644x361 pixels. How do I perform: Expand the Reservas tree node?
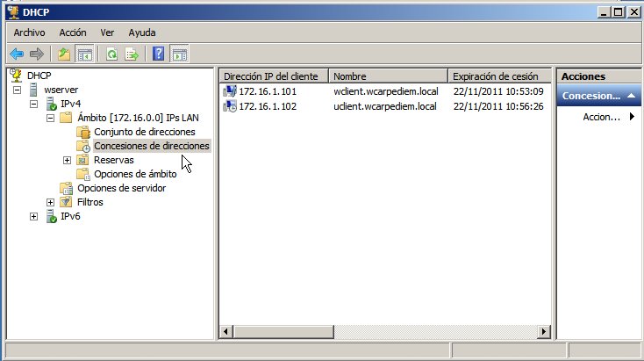67,161
